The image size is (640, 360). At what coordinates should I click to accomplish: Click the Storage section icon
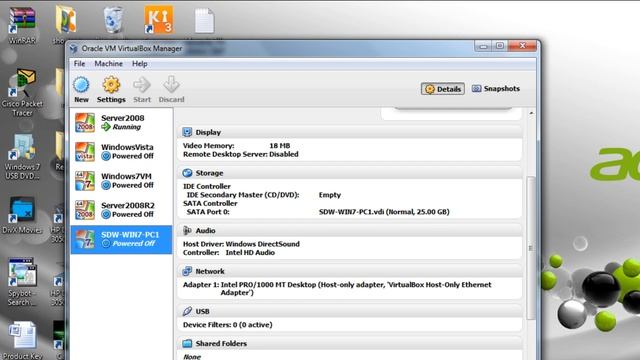tap(187, 173)
